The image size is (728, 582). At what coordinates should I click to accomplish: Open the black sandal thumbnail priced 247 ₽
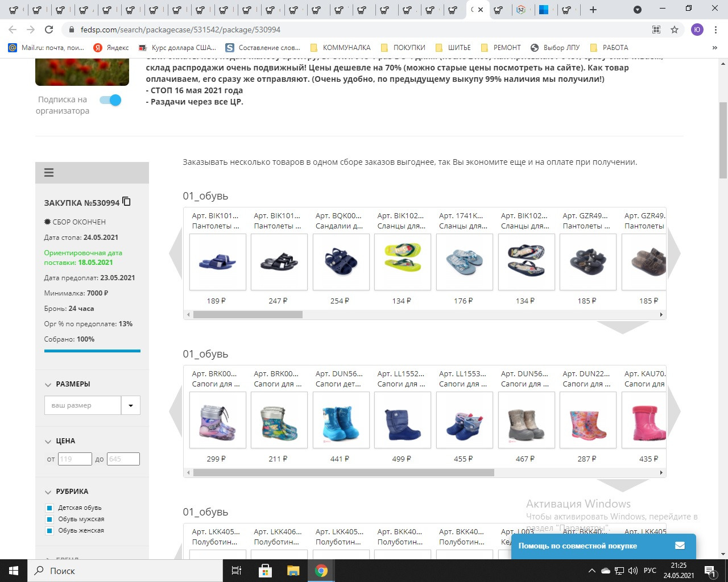[279, 262]
